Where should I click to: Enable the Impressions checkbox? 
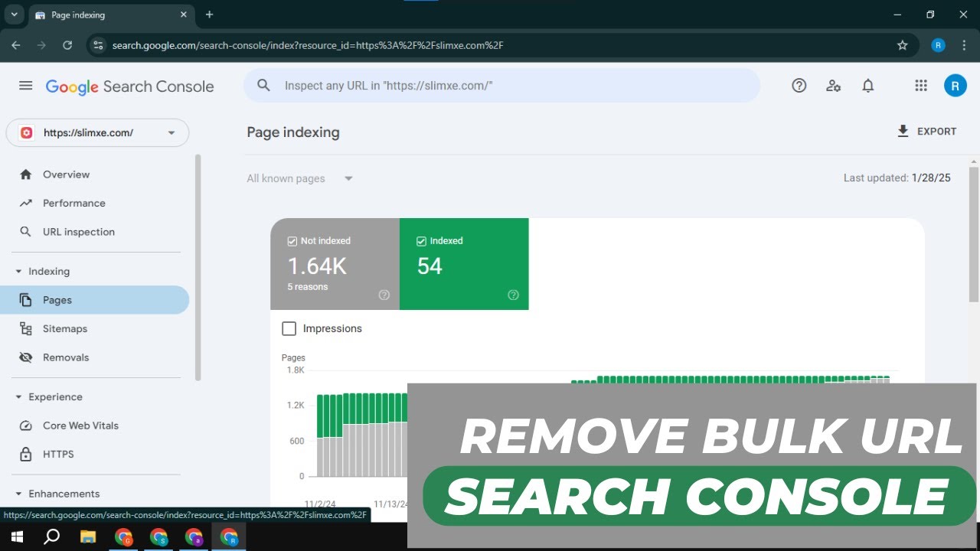click(289, 328)
